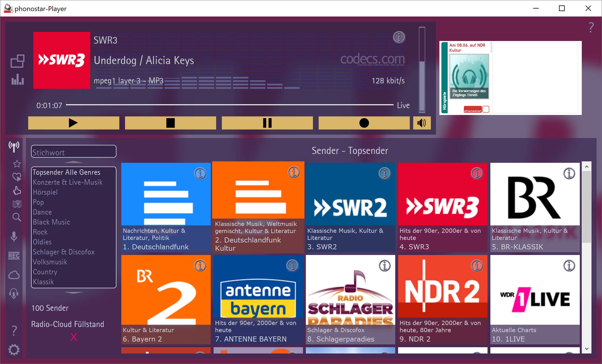Open settings gear icon

pos(14,350)
